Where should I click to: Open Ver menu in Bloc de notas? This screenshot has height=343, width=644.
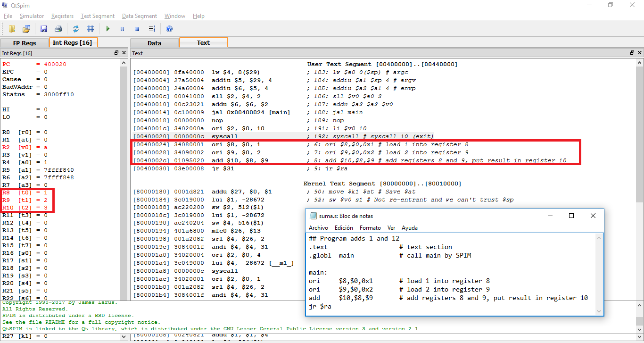(391, 228)
